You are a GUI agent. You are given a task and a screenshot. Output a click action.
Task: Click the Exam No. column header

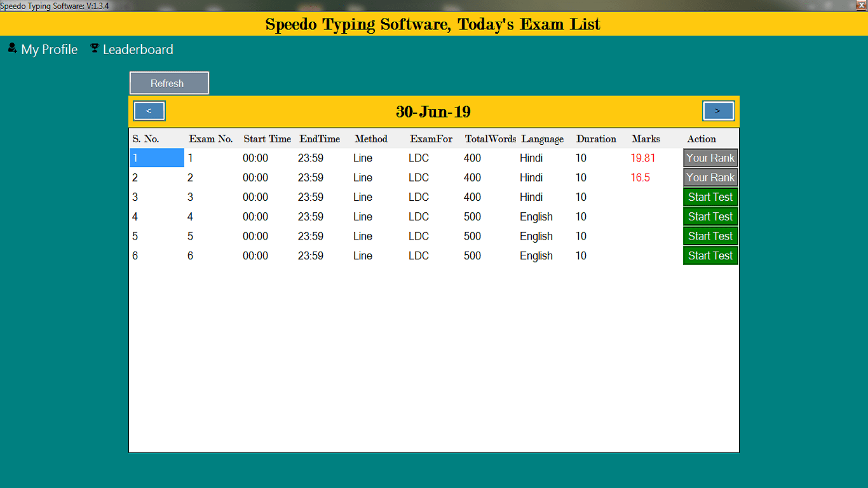tap(210, 139)
